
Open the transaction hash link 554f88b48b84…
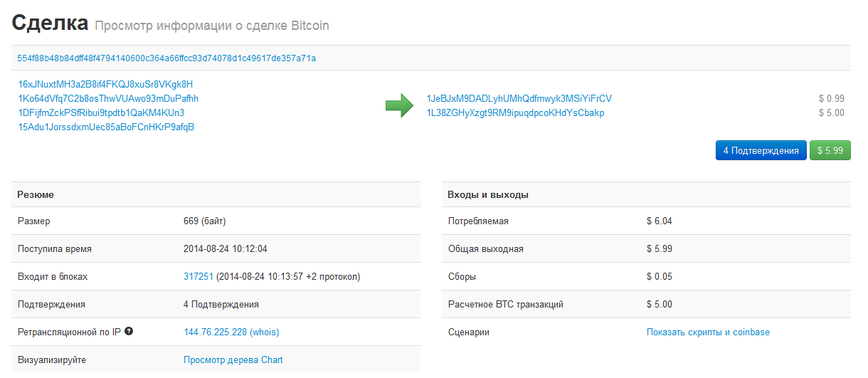[166, 58]
